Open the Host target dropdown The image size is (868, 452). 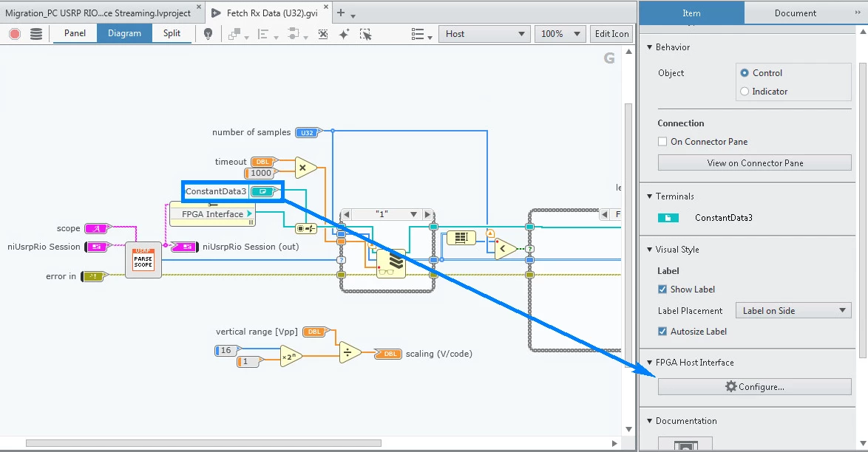pyautogui.click(x=484, y=33)
